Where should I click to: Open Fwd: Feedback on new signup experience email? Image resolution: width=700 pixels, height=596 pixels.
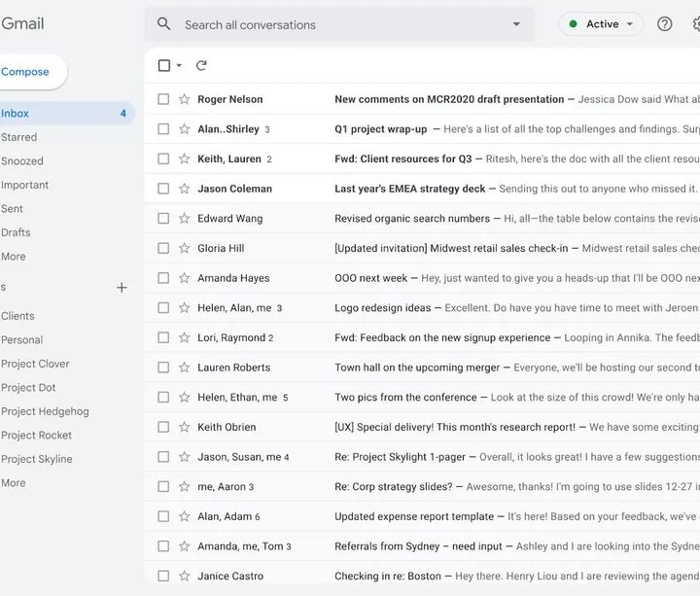pos(422,337)
